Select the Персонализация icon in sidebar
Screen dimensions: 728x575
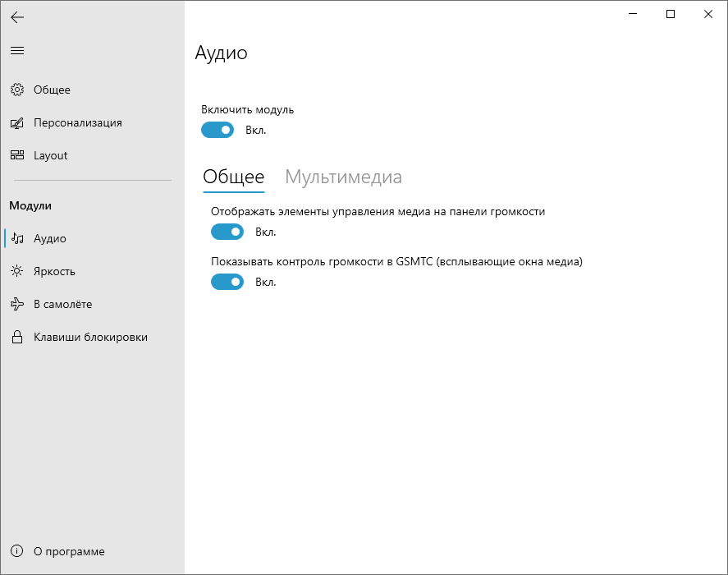click(x=17, y=122)
